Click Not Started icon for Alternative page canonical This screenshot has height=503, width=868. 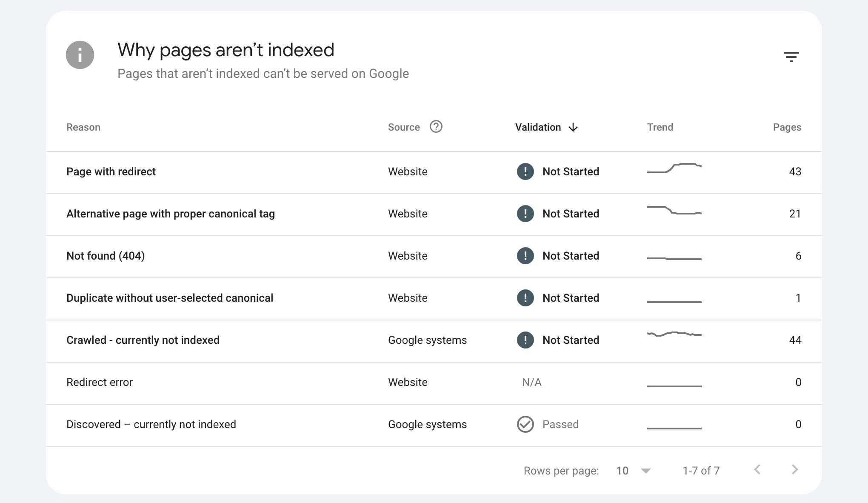click(x=525, y=214)
